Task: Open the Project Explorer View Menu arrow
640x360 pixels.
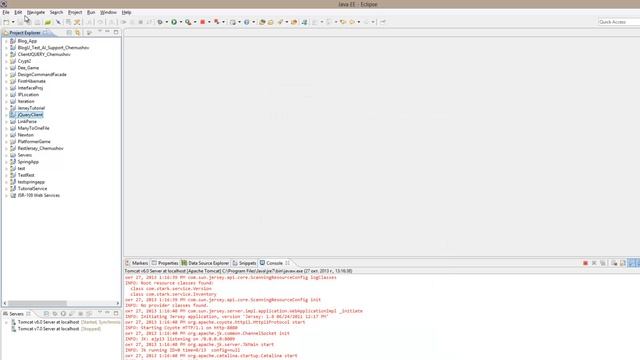Action: pyautogui.click(x=100, y=32)
